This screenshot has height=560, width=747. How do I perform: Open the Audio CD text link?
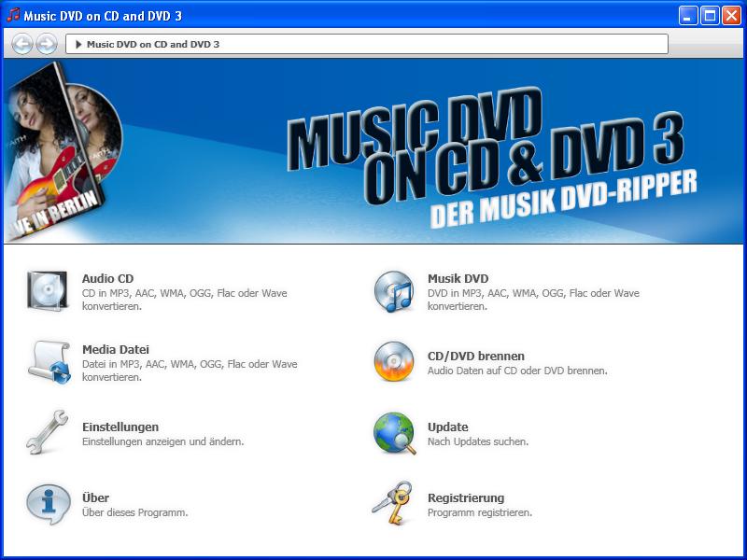[107, 278]
